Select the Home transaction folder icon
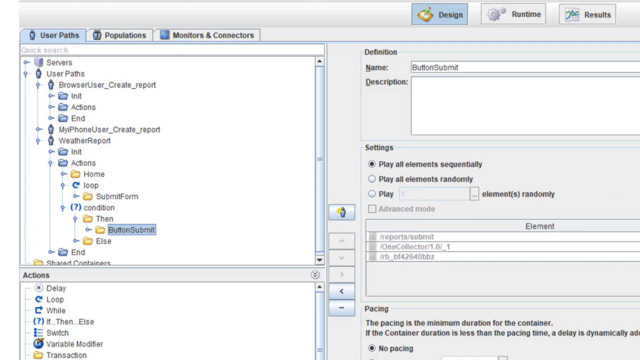 pos(76,174)
